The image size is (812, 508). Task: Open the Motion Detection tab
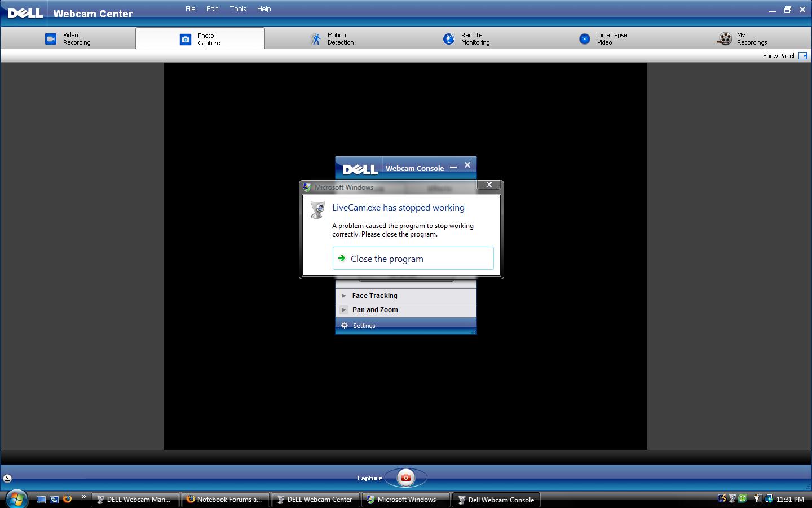(x=333, y=38)
